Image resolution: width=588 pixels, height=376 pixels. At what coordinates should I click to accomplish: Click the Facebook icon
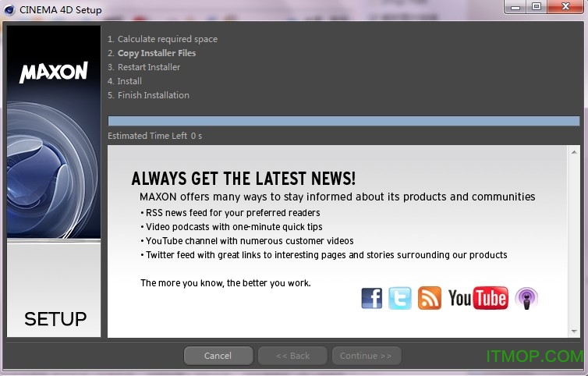372,297
